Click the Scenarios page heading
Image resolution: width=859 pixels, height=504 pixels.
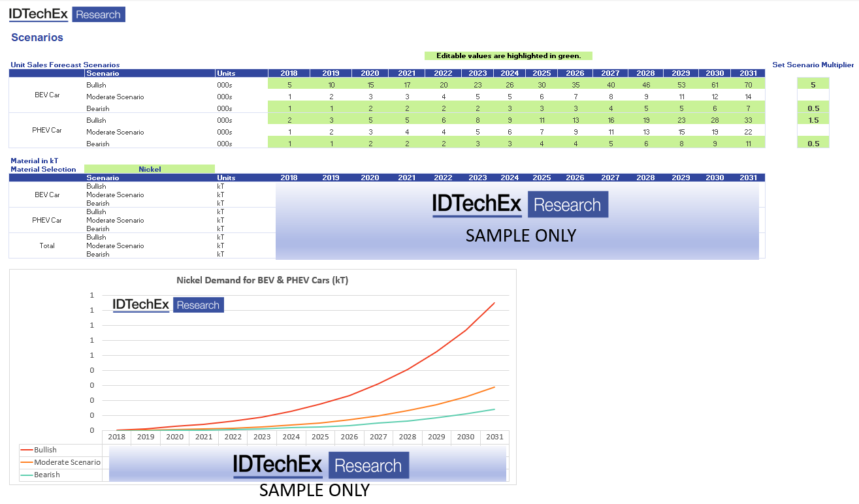(37, 38)
